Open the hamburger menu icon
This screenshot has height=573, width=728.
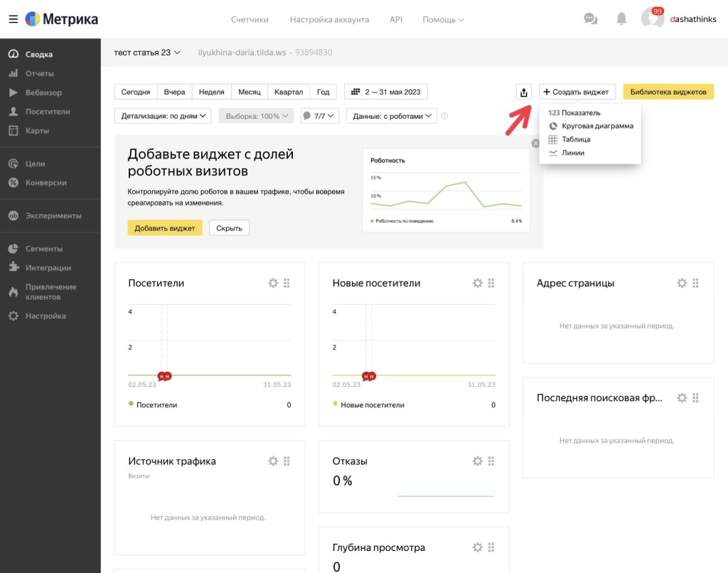coord(13,19)
